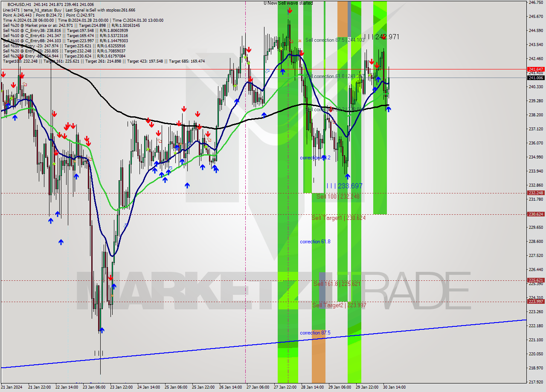Screen dimensions: 546x392
Task: Click the '23 Jan 06:00' time axis label
Action: 94,387
